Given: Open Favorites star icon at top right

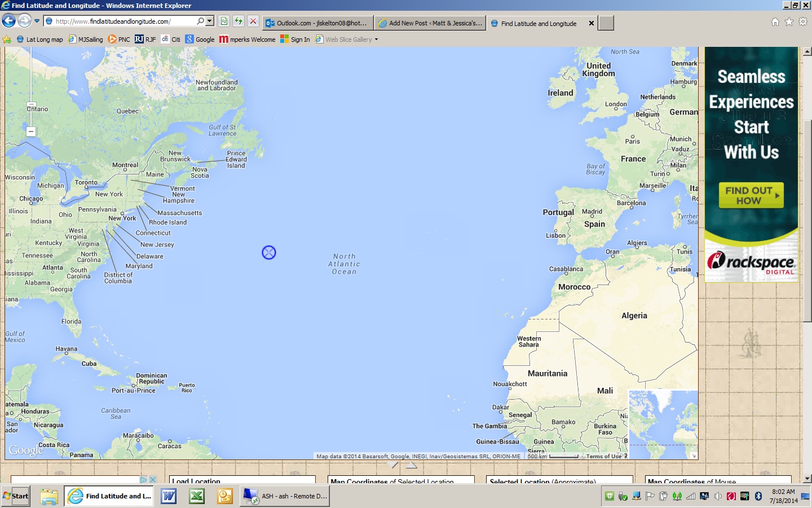Looking at the screenshot, I should pyautogui.click(x=789, y=22).
